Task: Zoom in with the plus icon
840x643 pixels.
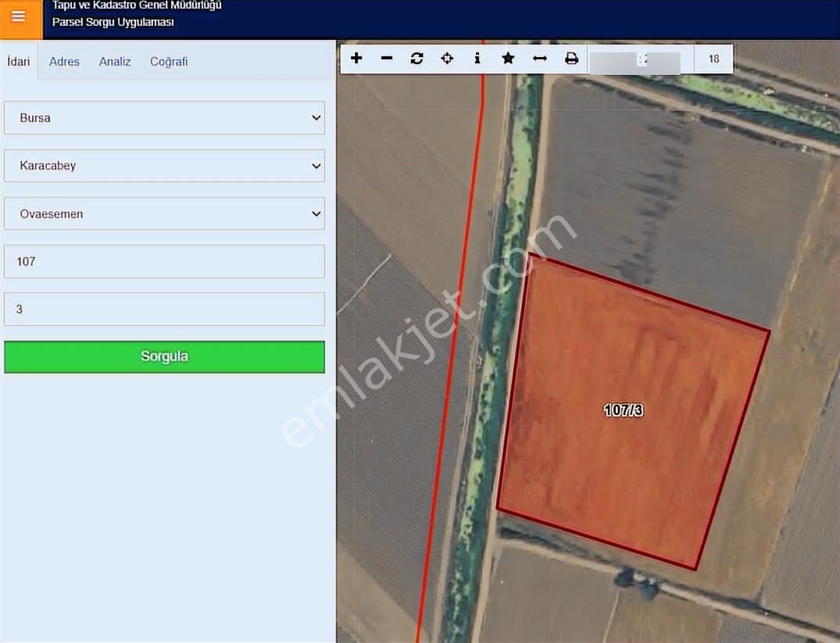Action: [x=356, y=59]
